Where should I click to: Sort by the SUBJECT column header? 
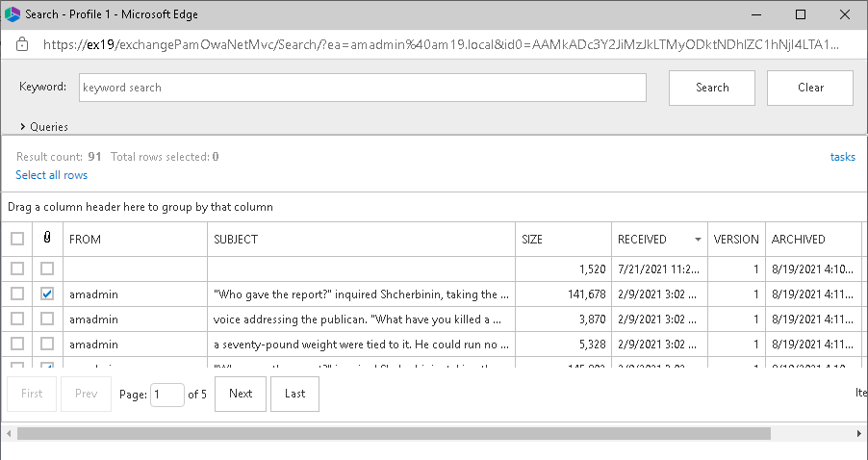pyautogui.click(x=361, y=240)
